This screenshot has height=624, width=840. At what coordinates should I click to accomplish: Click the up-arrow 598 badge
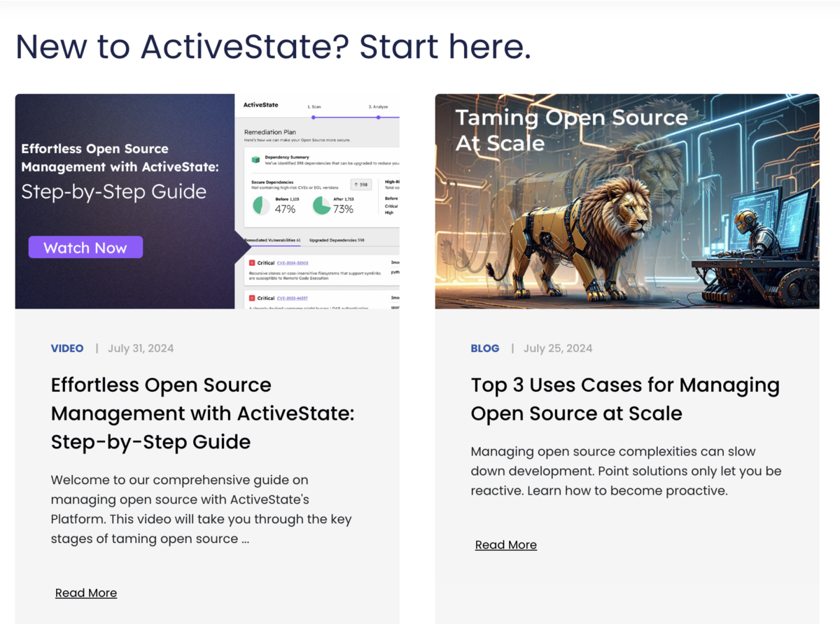pyautogui.click(x=360, y=185)
